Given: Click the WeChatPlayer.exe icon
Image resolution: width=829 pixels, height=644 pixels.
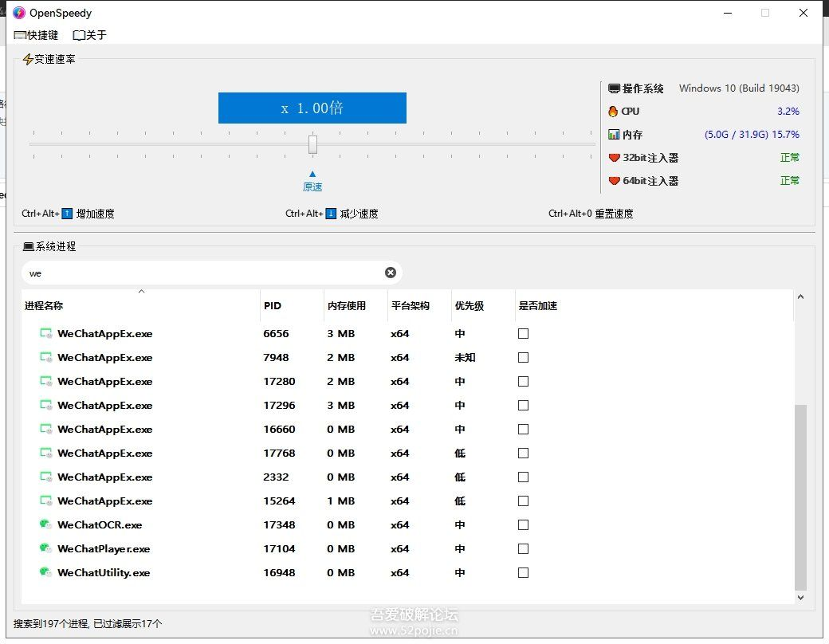Looking at the screenshot, I should pyautogui.click(x=46, y=548).
